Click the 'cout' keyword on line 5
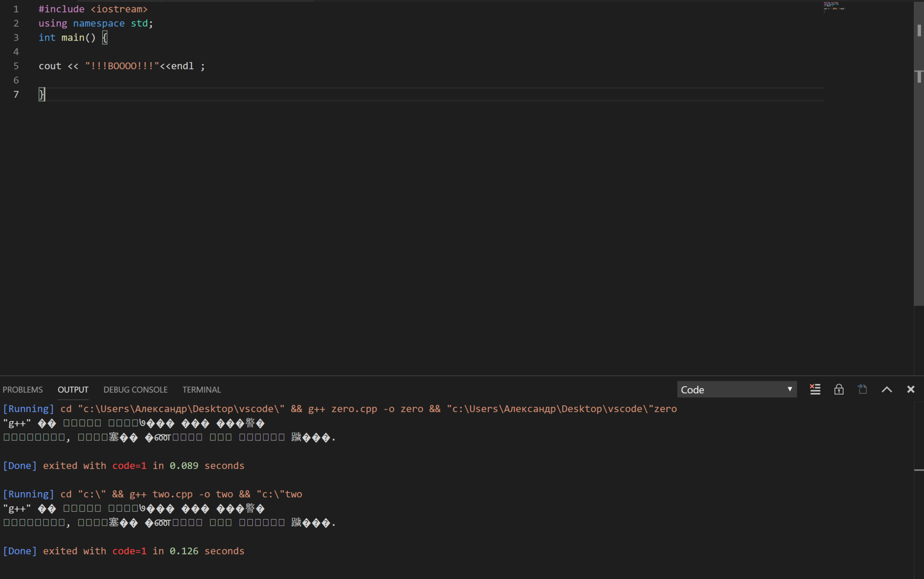Viewport: 924px width, 579px height. coord(50,66)
